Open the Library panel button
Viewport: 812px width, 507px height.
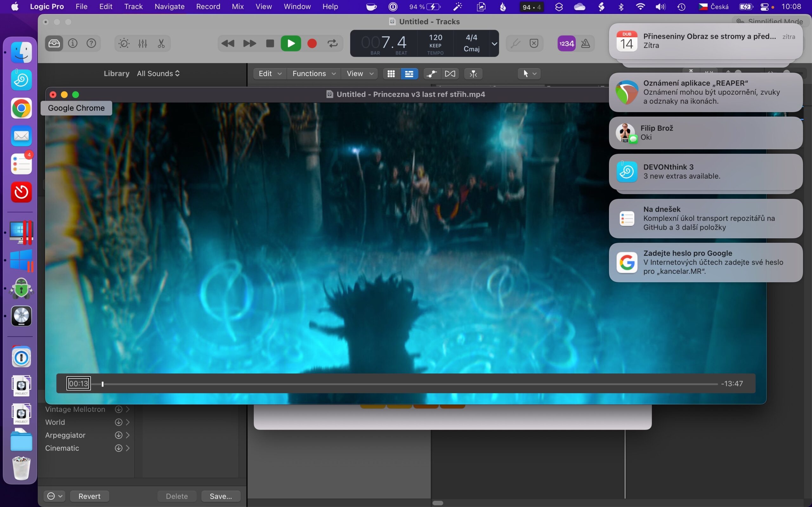[x=54, y=43]
